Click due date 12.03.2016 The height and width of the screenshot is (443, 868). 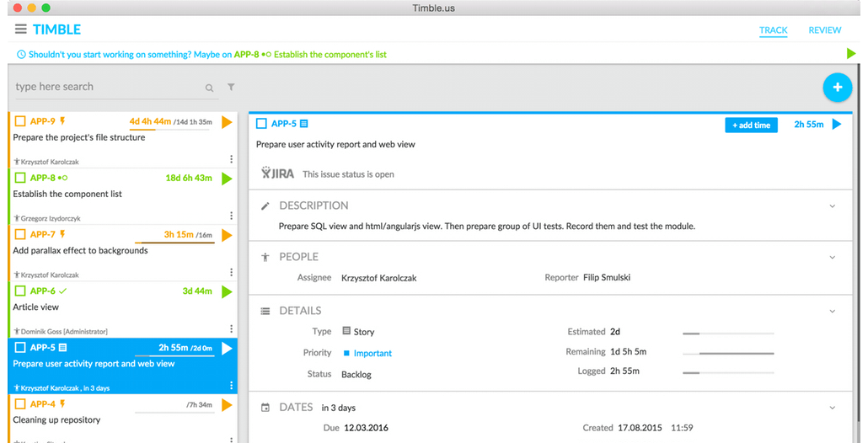pos(366,428)
